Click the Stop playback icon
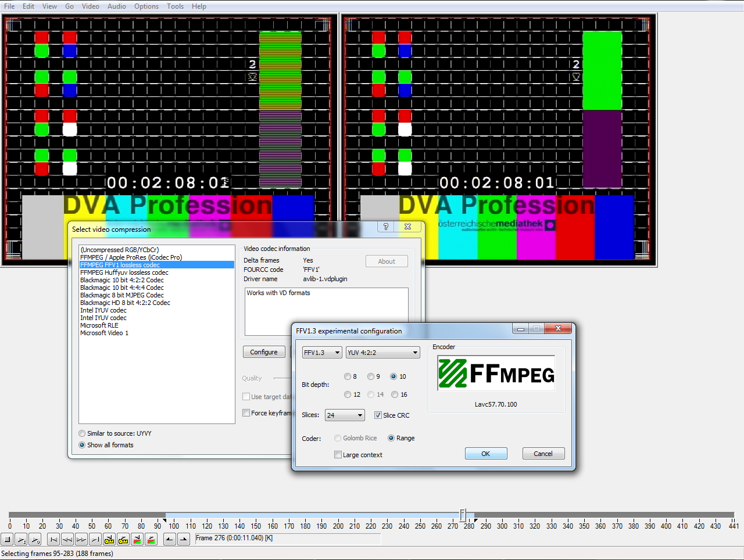 [x=8, y=540]
